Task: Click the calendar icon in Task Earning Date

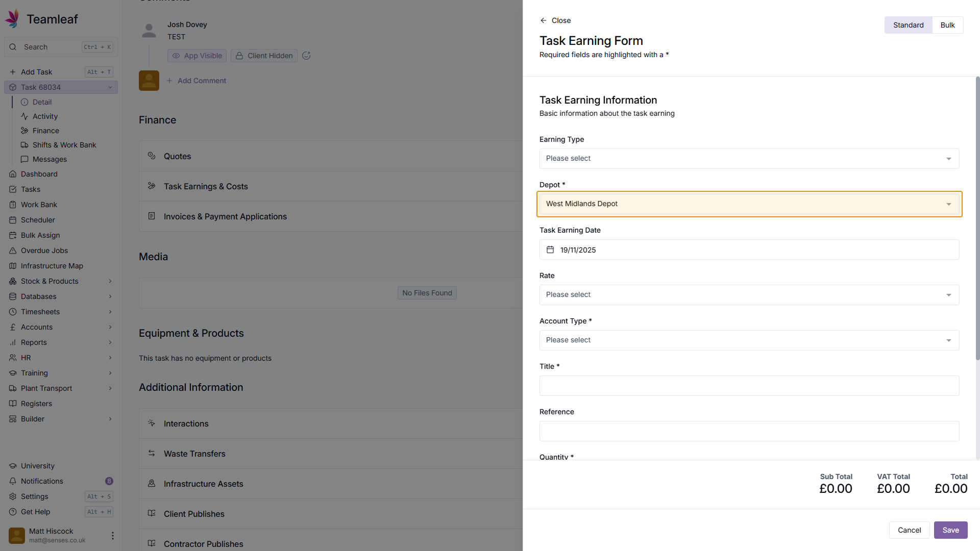Action: [550, 250]
